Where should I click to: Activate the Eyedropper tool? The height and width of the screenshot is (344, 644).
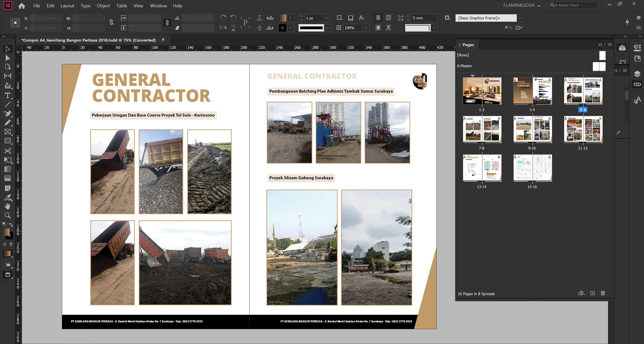coord(7,197)
